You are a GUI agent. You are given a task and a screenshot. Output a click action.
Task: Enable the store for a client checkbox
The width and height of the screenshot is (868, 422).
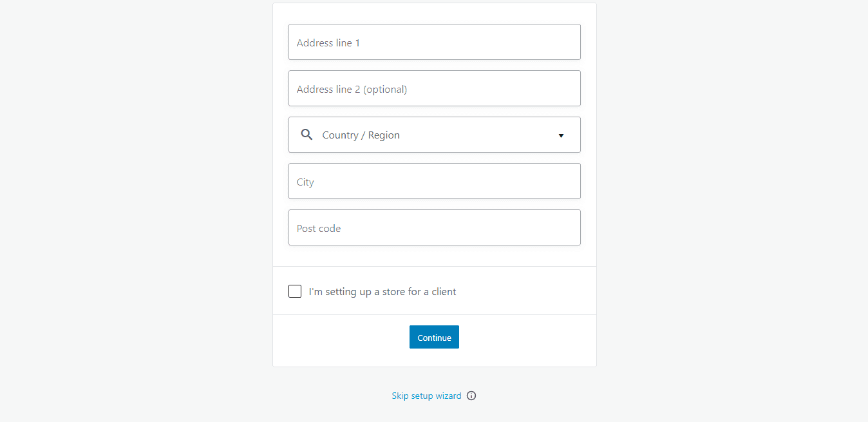click(295, 291)
